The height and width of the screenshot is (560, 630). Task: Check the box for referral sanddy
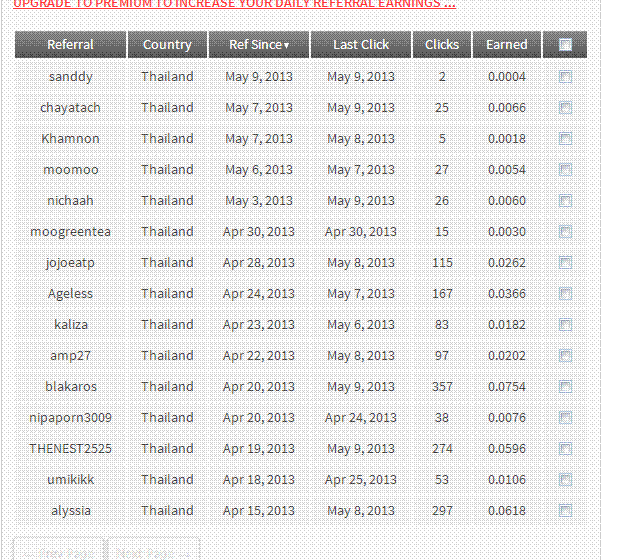coord(565,77)
